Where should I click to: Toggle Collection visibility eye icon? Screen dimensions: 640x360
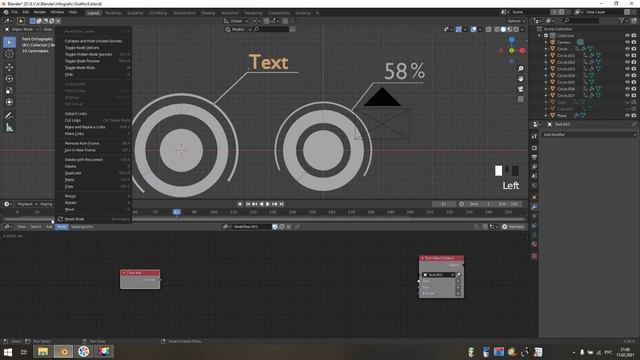point(627,36)
